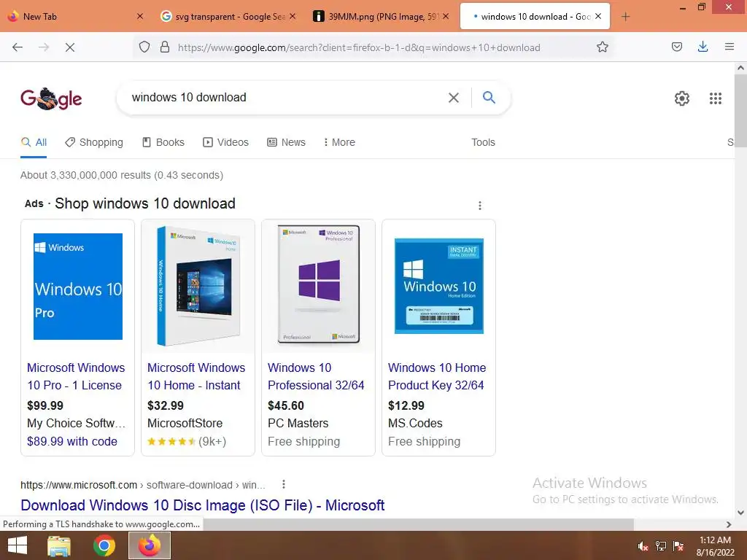Close the svg transparent tab
This screenshot has width=747, height=560.
tap(293, 16)
